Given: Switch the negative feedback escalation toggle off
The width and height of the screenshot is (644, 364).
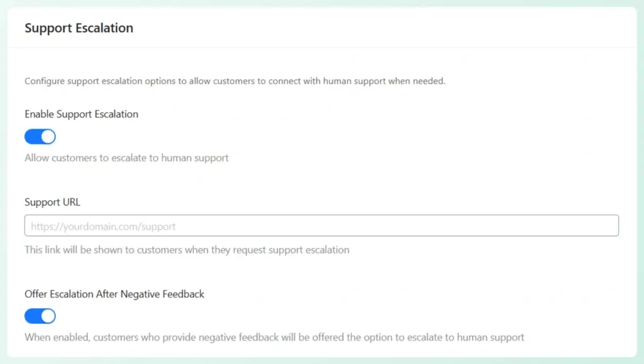Looking at the screenshot, I should (40, 316).
